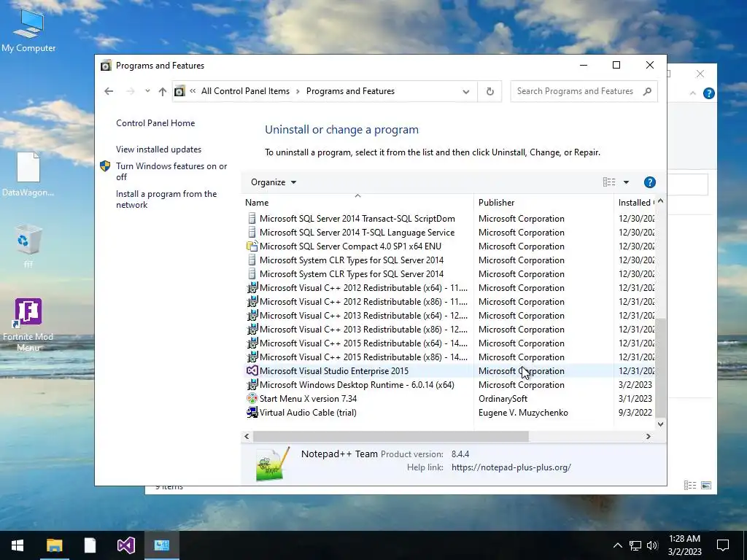Expand the address bar history dropdown
The height and width of the screenshot is (560, 747).
(x=466, y=91)
